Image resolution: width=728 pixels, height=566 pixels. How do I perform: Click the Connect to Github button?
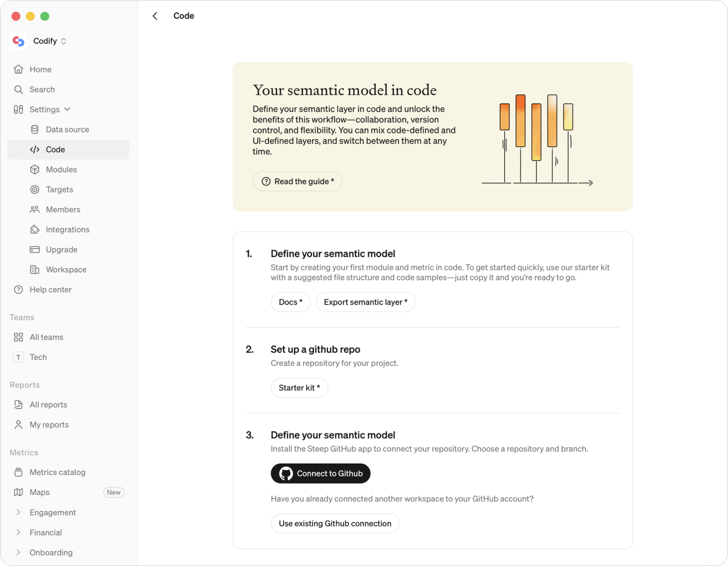320,473
